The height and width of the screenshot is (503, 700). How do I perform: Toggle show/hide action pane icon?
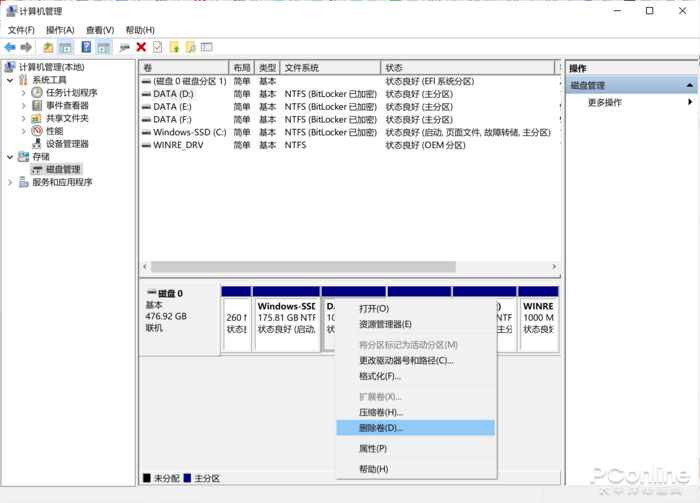pyautogui.click(x=104, y=47)
